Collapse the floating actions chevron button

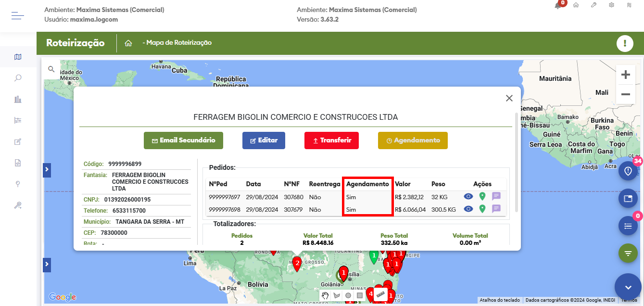pyautogui.click(x=628, y=287)
